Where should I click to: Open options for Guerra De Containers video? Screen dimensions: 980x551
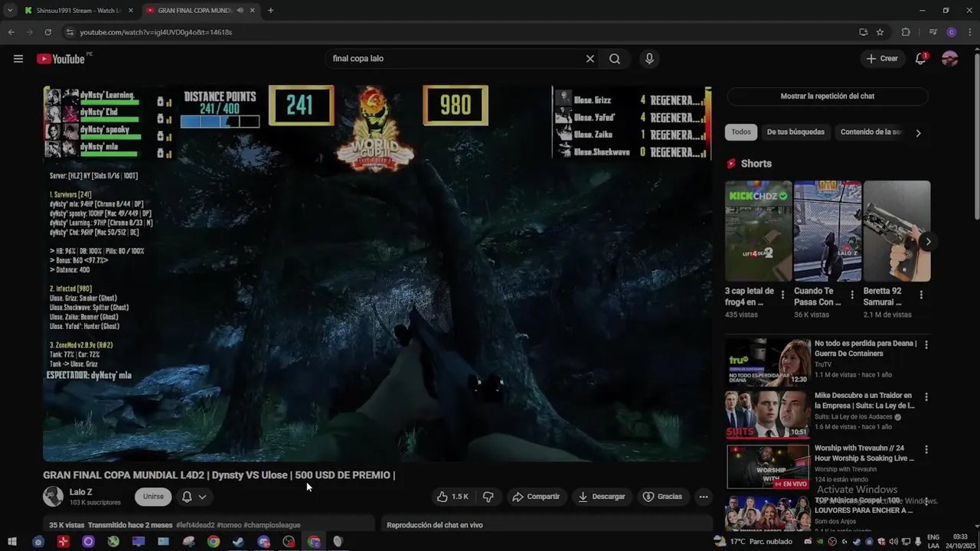(926, 345)
